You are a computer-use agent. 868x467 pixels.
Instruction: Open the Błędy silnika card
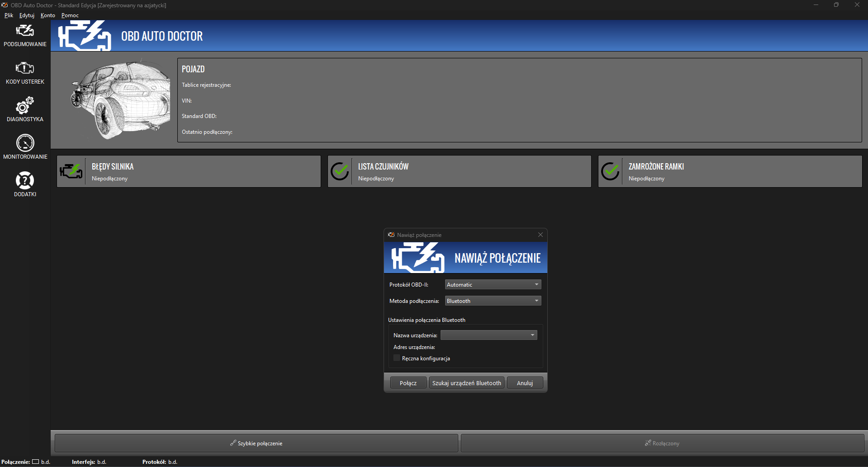click(189, 171)
